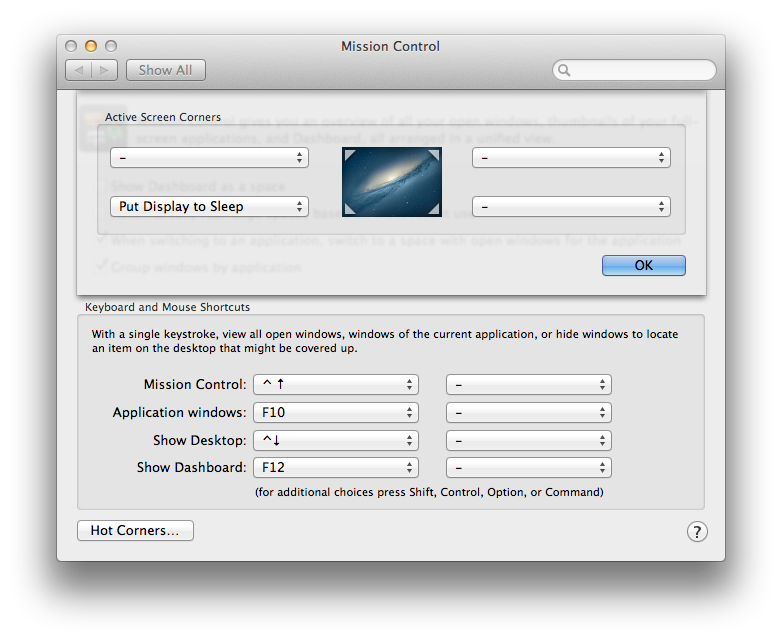The image size is (782, 640).
Task: Click the Show All preferences button
Action: point(165,70)
